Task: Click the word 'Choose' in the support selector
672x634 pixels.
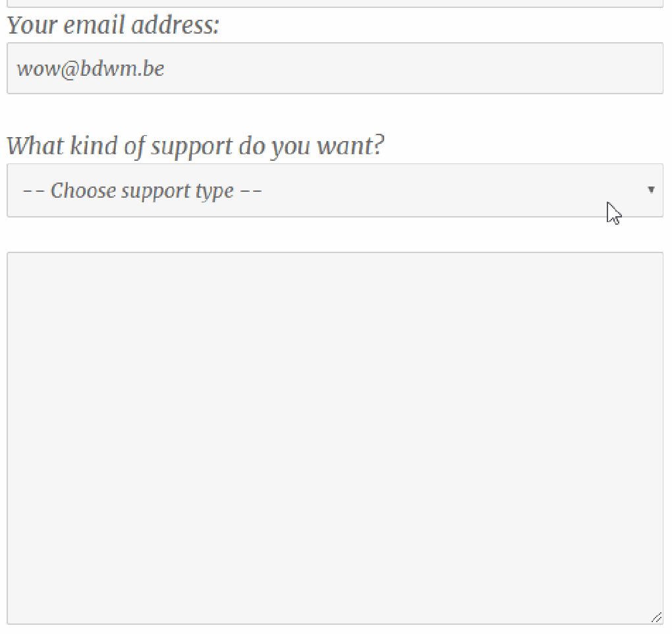Action: [83, 190]
